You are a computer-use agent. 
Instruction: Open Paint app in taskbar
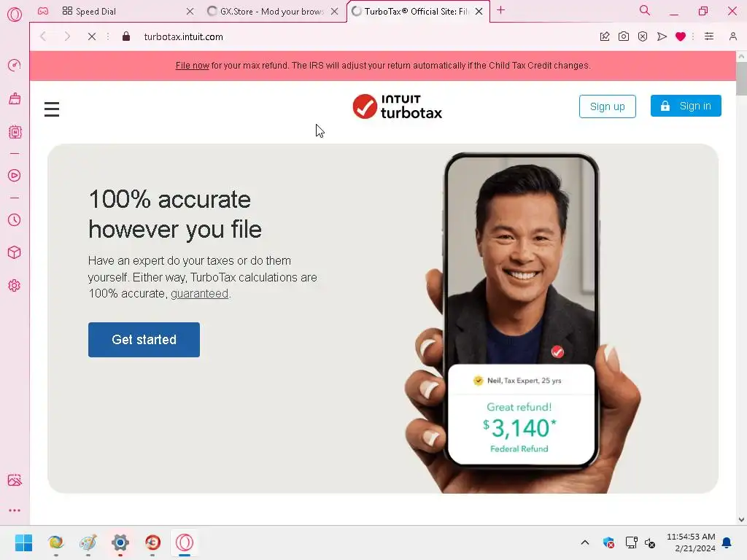tap(88, 542)
